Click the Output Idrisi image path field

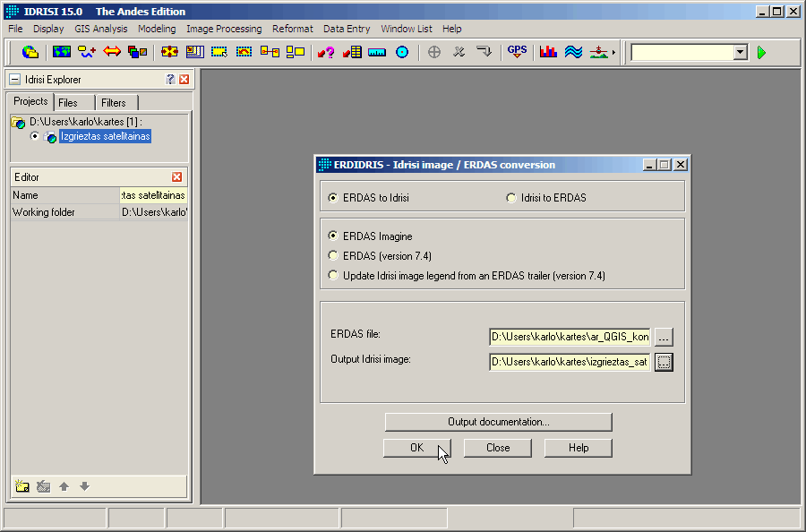(570, 362)
